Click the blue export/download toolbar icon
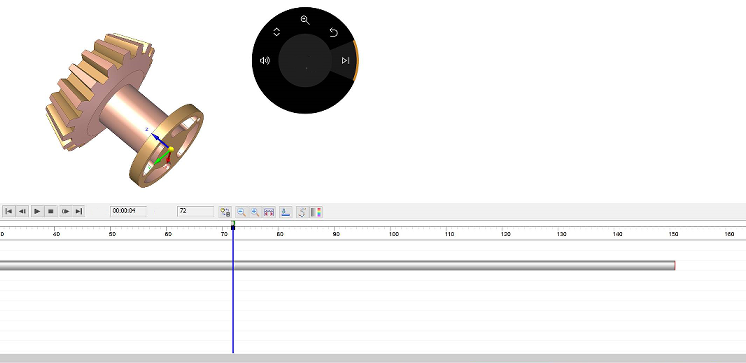The width and height of the screenshot is (746, 363). pyautogui.click(x=285, y=212)
